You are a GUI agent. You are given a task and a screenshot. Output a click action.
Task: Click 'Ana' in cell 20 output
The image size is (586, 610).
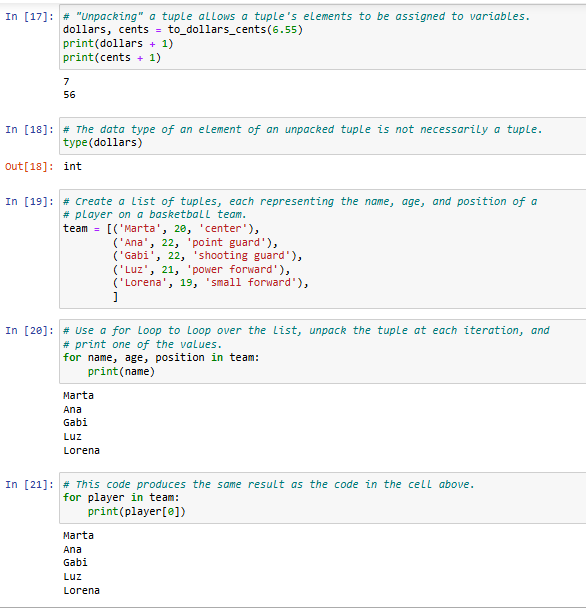point(72,410)
